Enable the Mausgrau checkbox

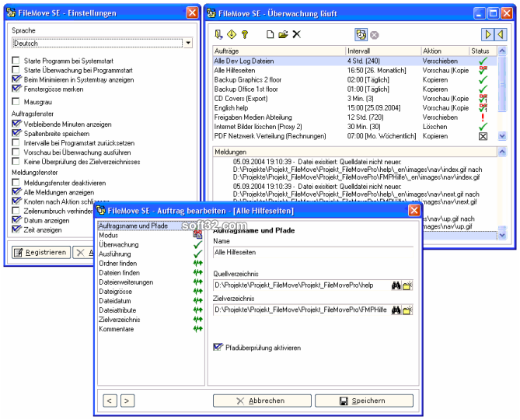[16, 101]
